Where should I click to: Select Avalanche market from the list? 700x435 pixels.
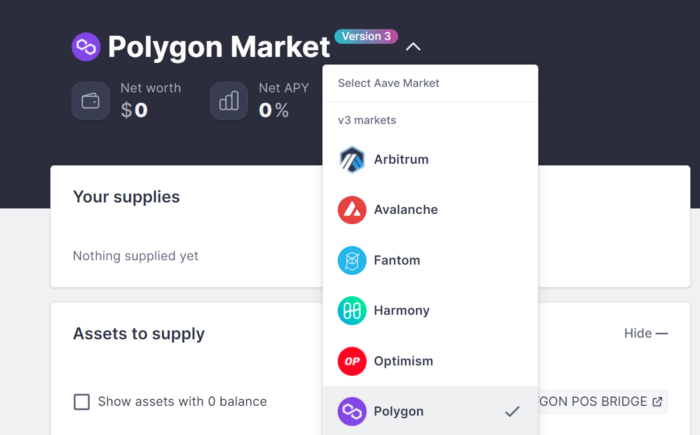(x=430, y=209)
